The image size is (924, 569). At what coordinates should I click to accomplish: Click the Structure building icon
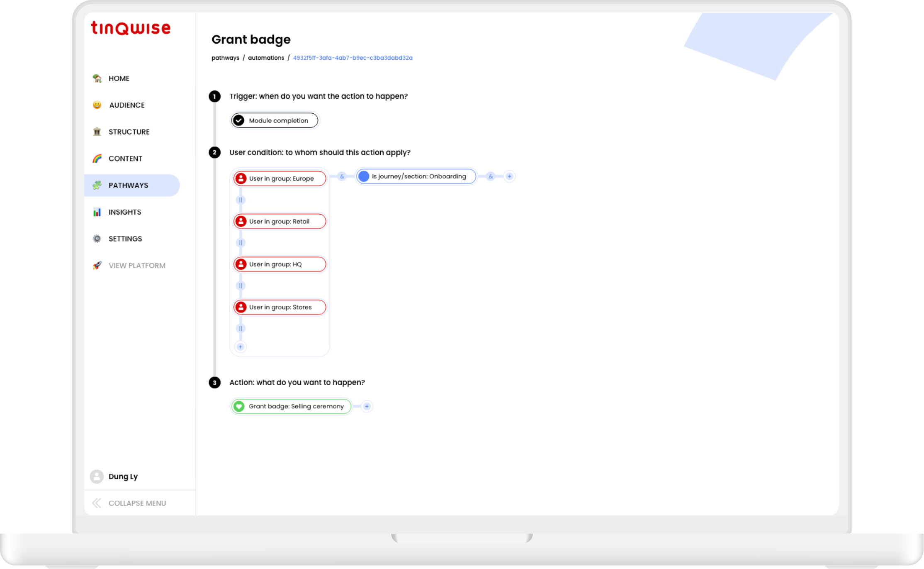point(97,132)
